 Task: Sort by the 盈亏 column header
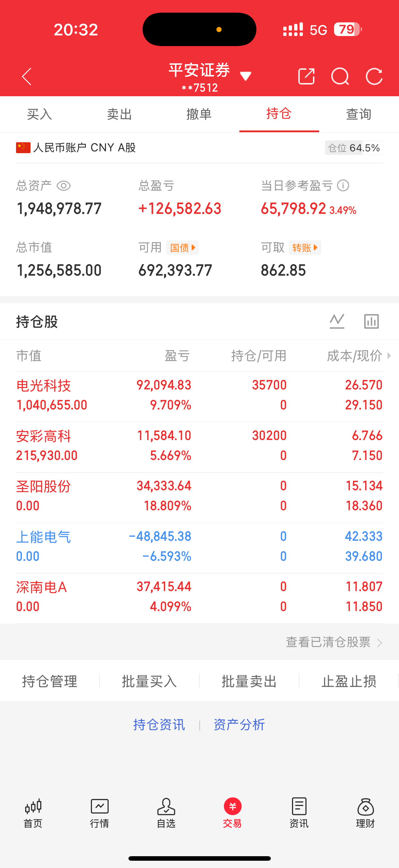point(177,356)
